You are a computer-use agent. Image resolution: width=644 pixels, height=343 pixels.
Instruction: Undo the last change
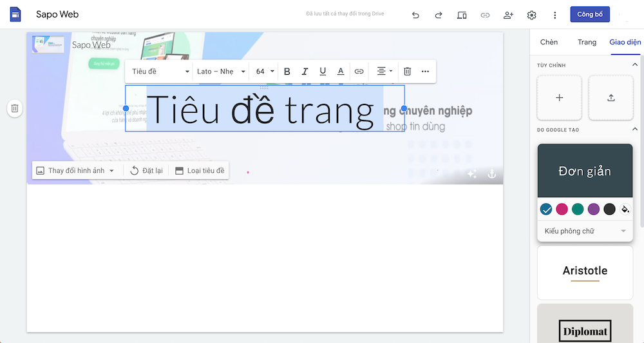click(x=415, y=15)
